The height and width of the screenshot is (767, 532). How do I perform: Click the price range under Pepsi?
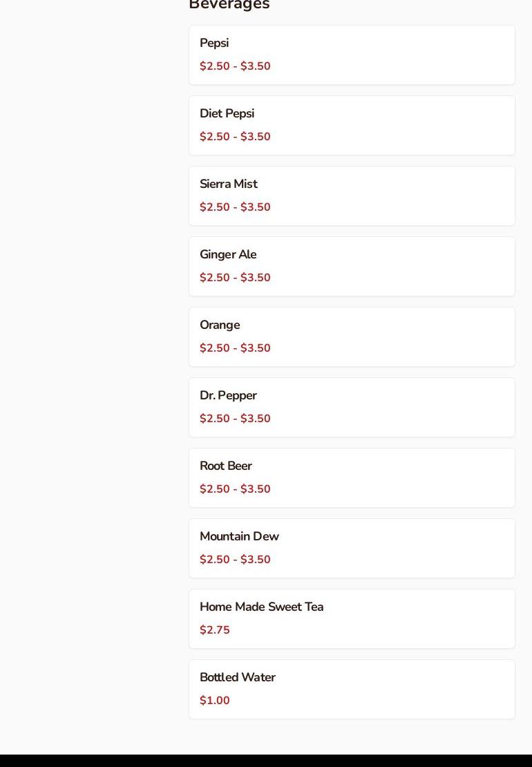click(235, 66)
